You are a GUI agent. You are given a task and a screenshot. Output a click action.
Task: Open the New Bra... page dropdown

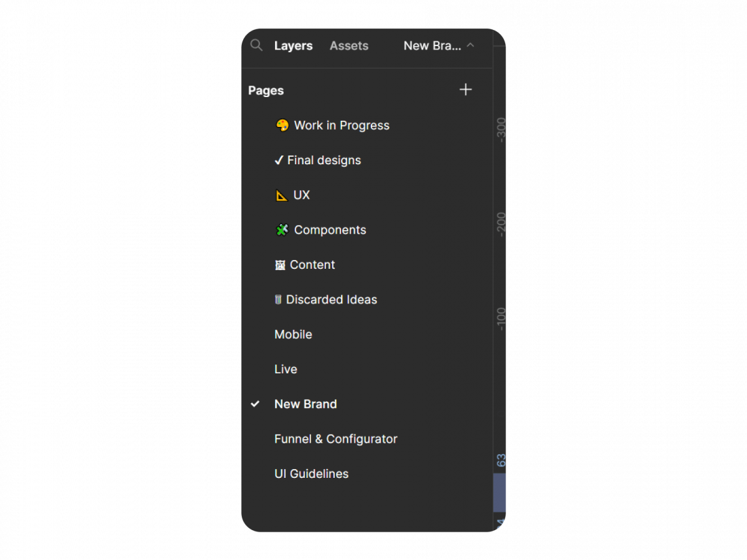[x=432, y=45]
